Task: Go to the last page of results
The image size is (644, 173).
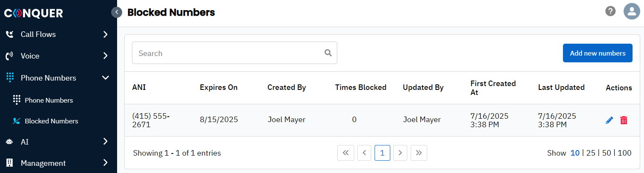Action: click(419, 153)
